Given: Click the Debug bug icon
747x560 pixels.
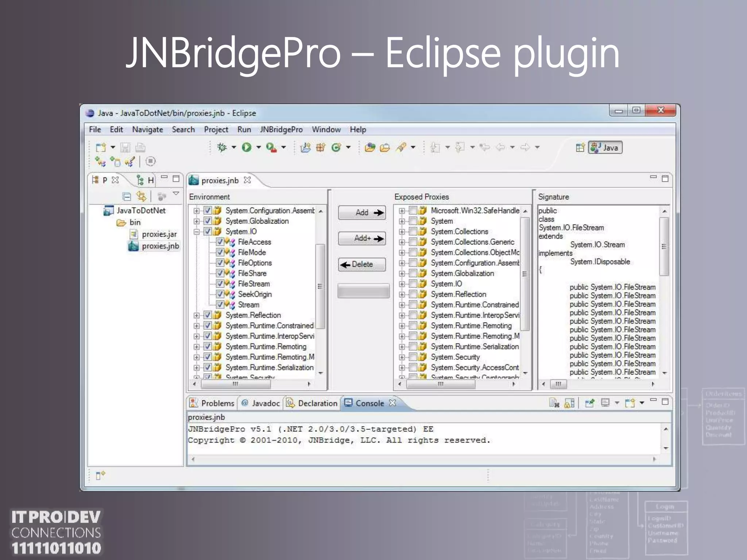Looking at the screenshot, I should 221,147.
